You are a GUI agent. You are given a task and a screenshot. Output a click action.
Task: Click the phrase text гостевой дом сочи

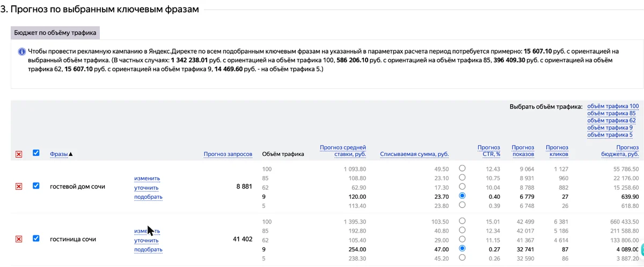coord(77,186)
